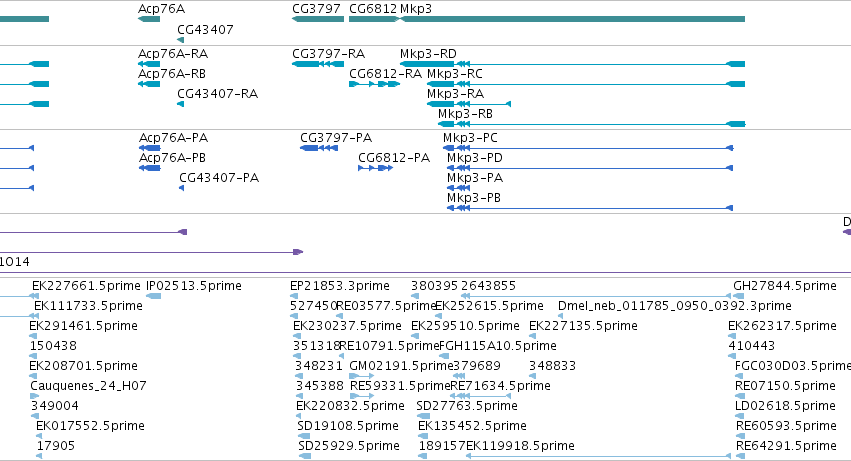This screenshot has width=851, height=461.
Task: Click the Acp76A-RB transcript arrow
Action: (x=149, y=84)
